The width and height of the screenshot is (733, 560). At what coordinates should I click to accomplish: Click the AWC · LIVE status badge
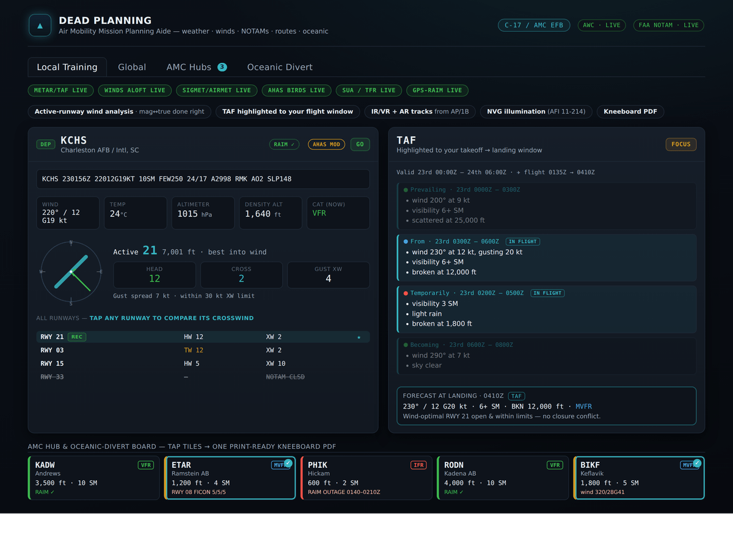(602, 25)
